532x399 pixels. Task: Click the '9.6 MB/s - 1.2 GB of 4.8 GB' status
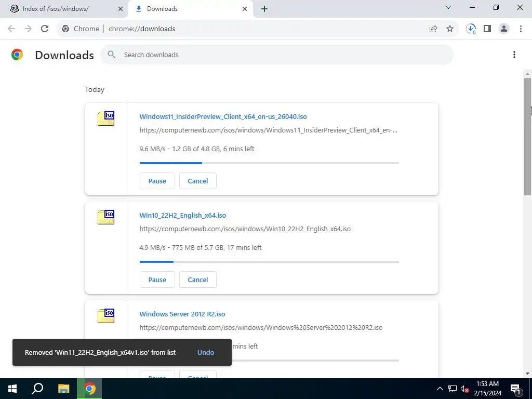pos(197,149)
